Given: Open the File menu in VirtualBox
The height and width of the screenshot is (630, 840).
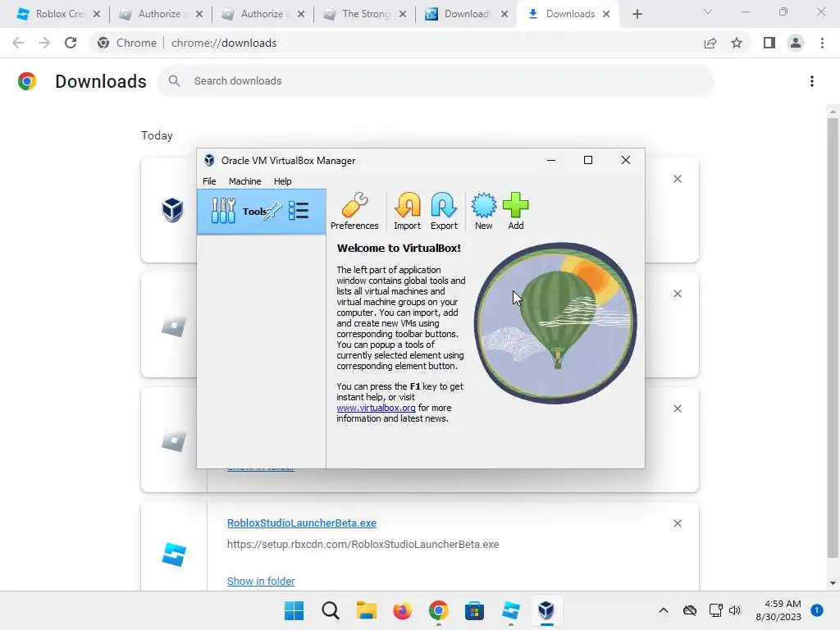Looking at the screenshot, I should point(209,181).
